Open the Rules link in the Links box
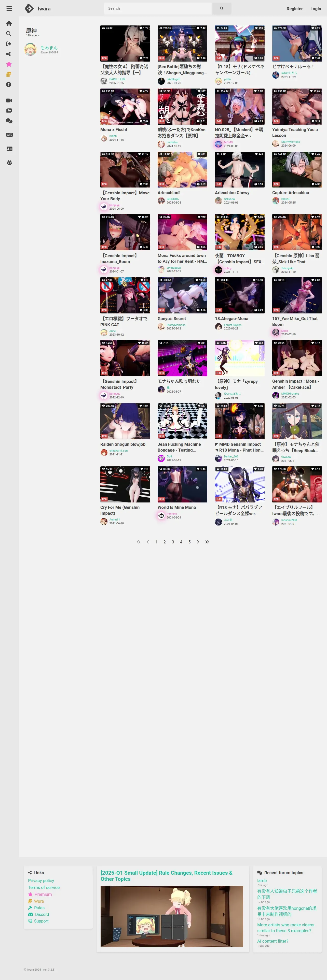The height and width of the screenshot is (980, 327). [x=39, y=908]
